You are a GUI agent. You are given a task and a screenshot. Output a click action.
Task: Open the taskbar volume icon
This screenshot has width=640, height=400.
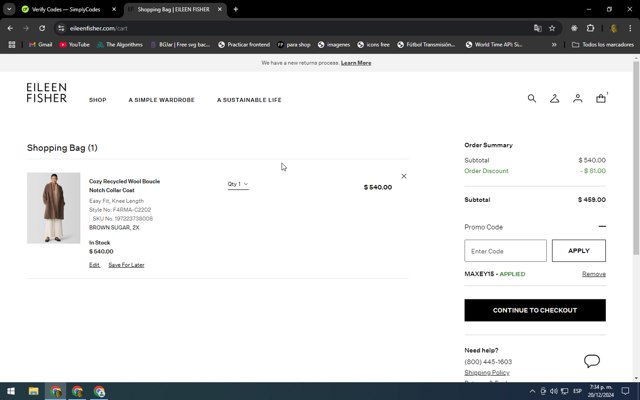tap(554, 391)
